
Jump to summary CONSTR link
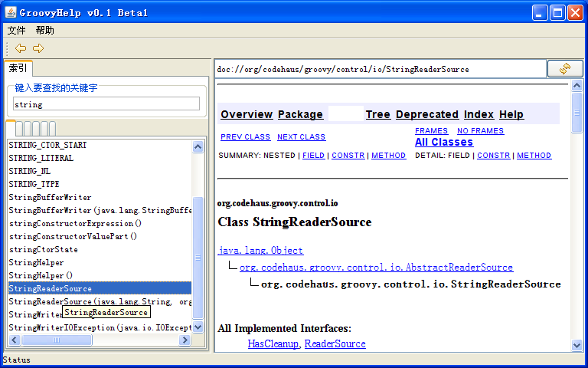tap(348, 156)
